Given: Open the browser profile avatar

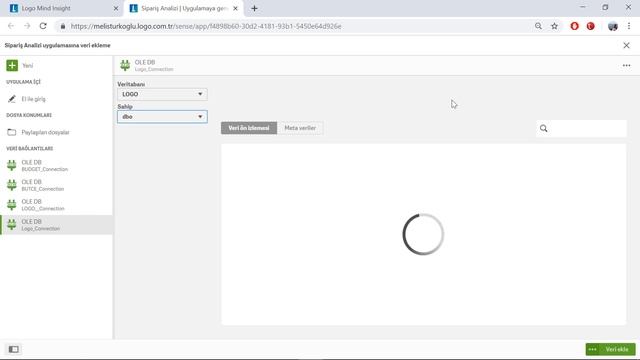Looking at the screenshot, I should point(613,26).
